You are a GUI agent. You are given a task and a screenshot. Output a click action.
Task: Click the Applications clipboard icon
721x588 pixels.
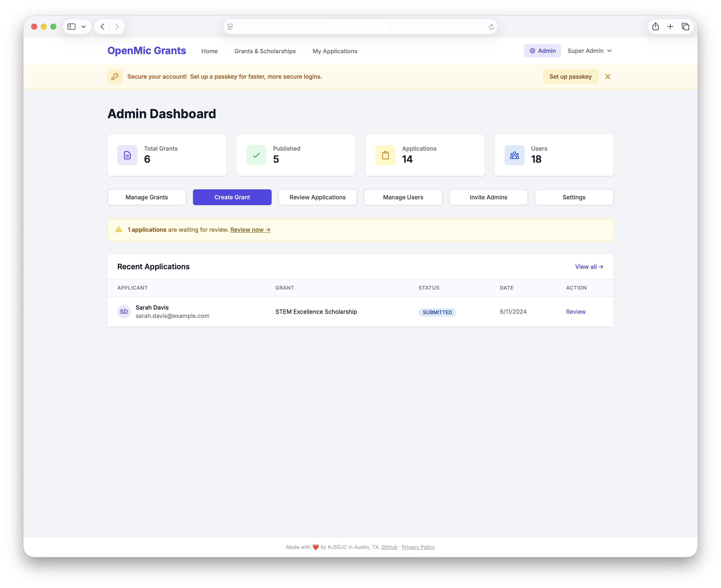click(x=385, y=155)
